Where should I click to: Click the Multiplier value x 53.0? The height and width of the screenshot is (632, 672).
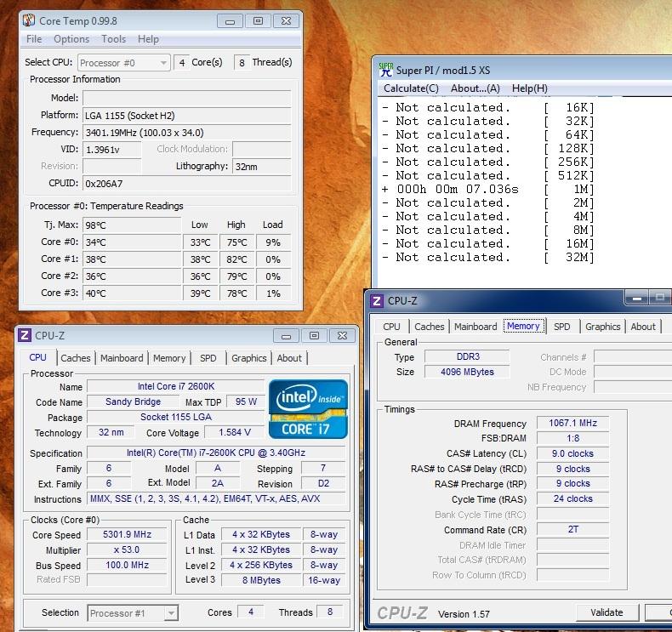point(127,549)
